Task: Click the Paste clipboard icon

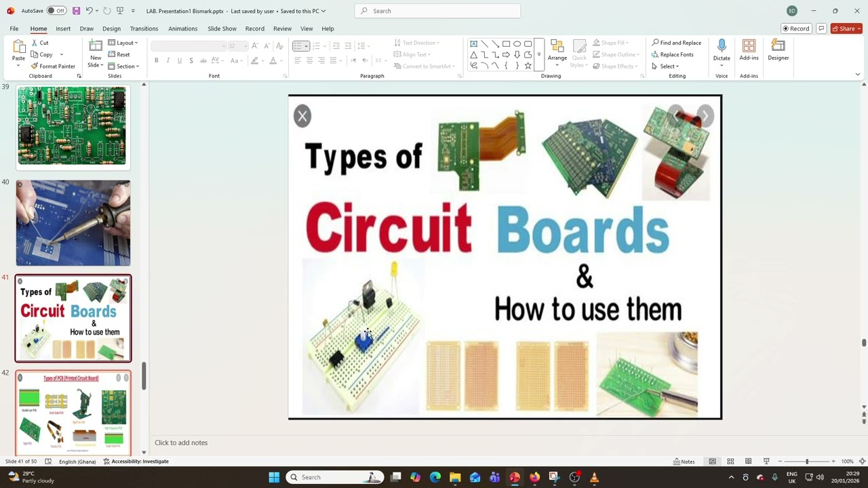Action: (18, 46)
